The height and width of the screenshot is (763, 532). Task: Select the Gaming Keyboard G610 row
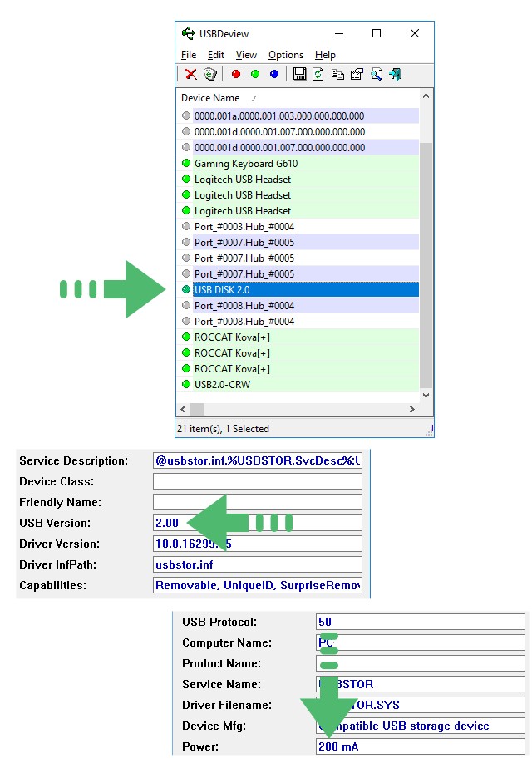[298, 163]
